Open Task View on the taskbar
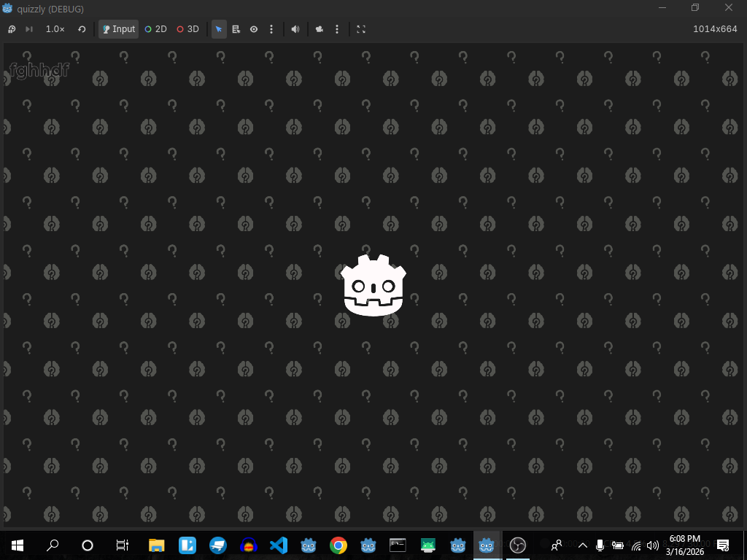This screenshot has width=747, height=560. pyautogui.click(x=123, y=545)
